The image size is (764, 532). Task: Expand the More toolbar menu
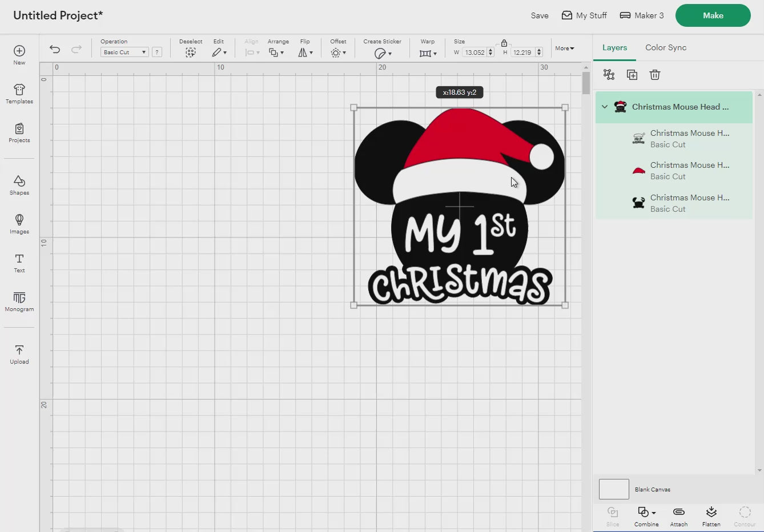(x=565, y=49)
